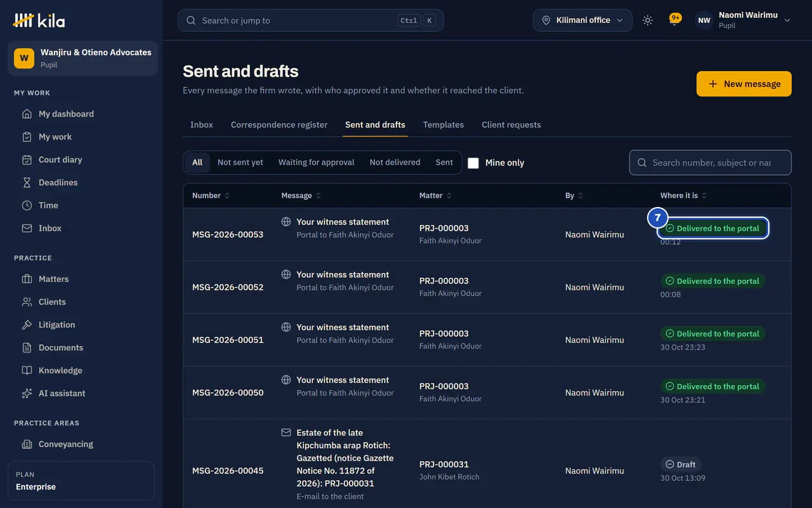Viewport: 812px width, 508px height.
Task: Switch to Client requests tab
Action: pyautogui.click(x=511, y=124)
